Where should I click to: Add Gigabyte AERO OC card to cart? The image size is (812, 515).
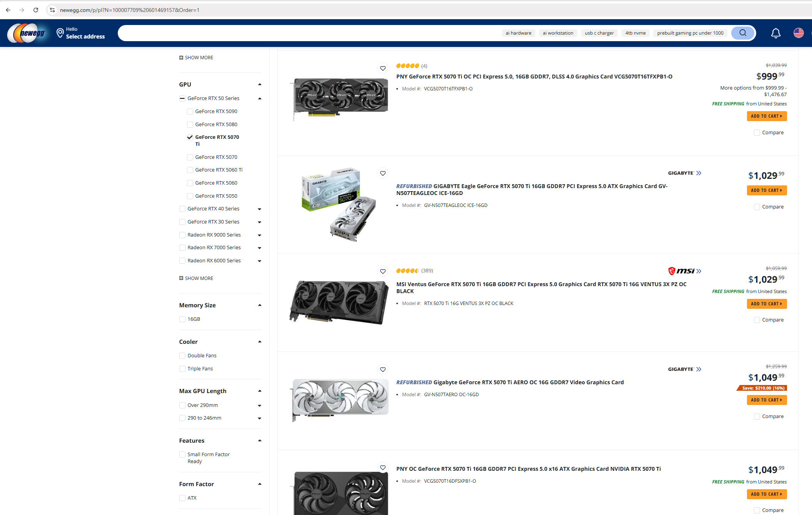[767, 400]
